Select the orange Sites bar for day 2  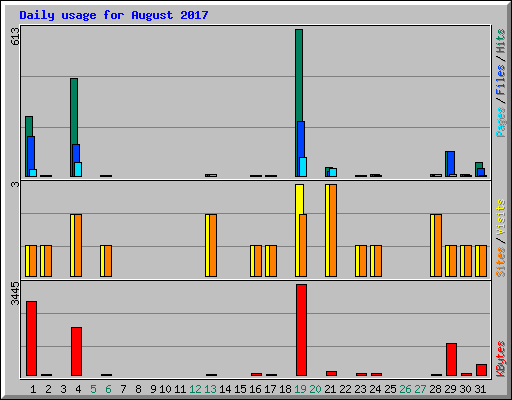point(48,261)
